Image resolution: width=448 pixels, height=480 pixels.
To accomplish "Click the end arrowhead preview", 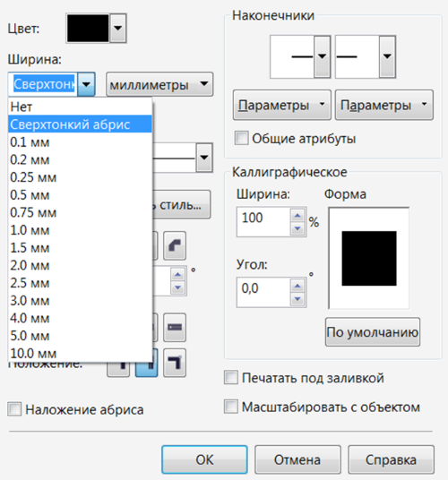I will tap(358, 56).
